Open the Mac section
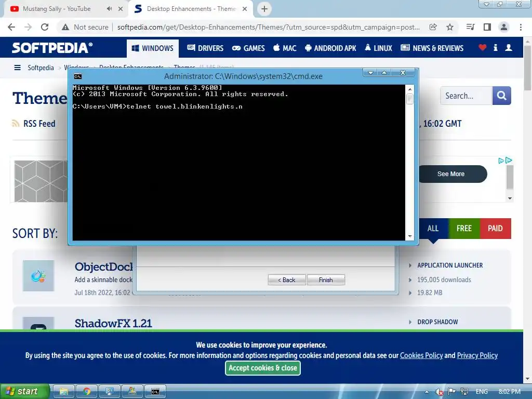 click(x=285, y=48)
